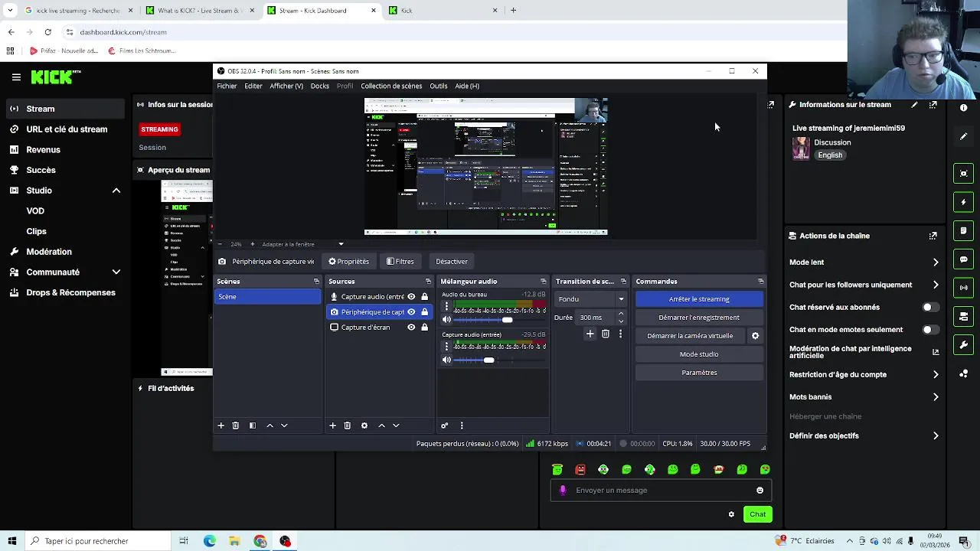Toggle the eye icon for Capture d'écran
This screenshot has width=980, height=551.
(411, 328)
